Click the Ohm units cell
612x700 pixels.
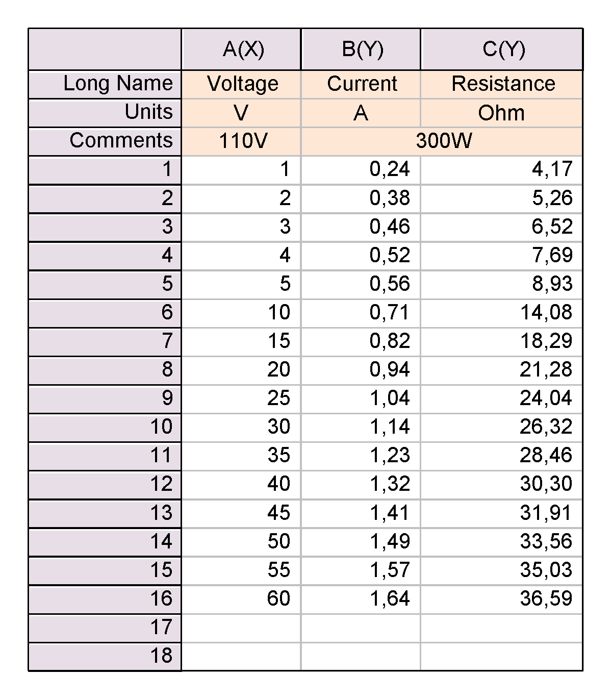coord(502,113)
